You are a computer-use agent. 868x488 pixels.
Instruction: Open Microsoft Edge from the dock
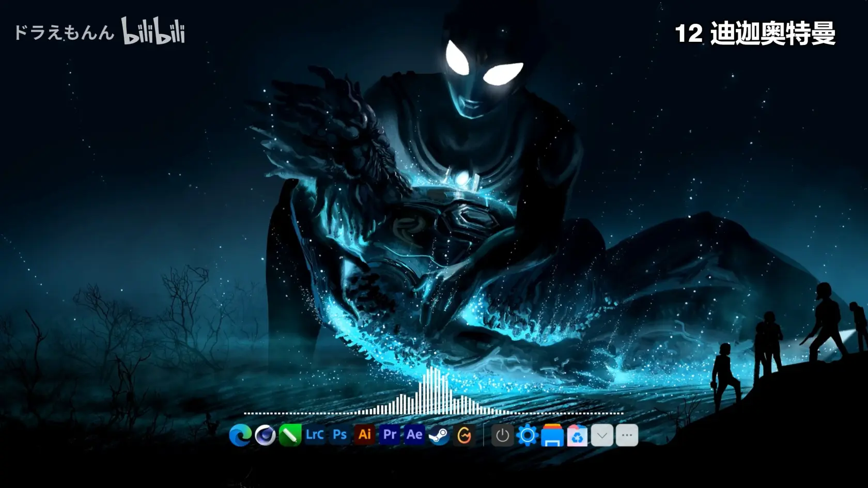tap(240, 435)
